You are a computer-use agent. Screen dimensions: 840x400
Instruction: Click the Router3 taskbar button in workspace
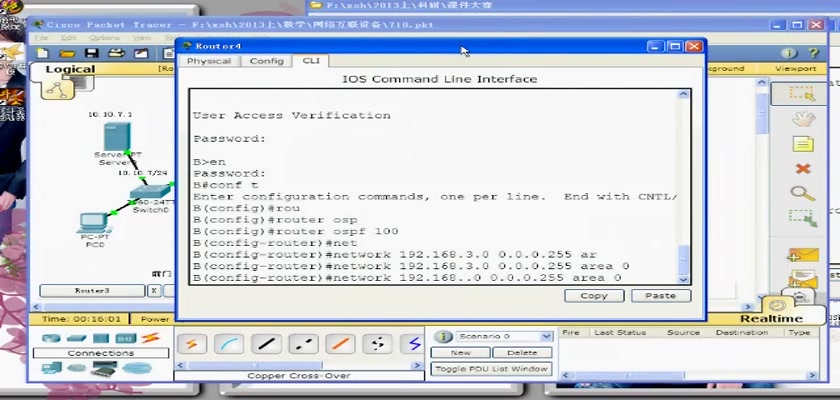tap(92, 291)
